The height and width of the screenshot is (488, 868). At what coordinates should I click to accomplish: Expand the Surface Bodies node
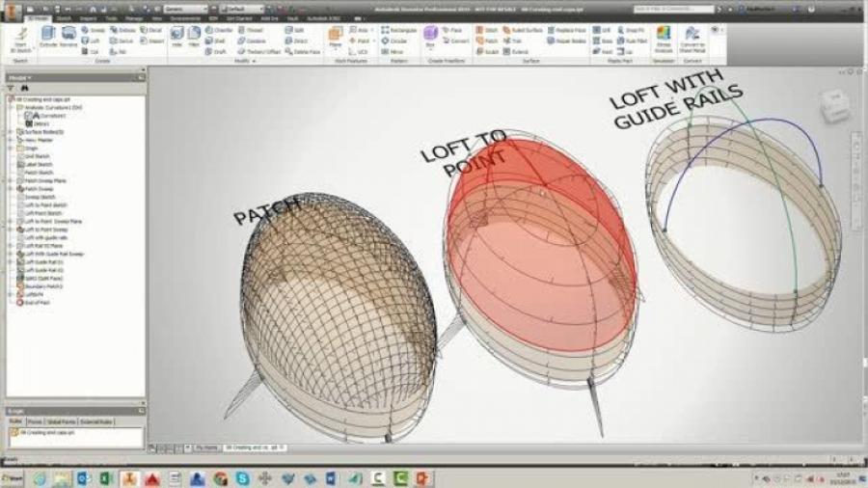[10, 132]
